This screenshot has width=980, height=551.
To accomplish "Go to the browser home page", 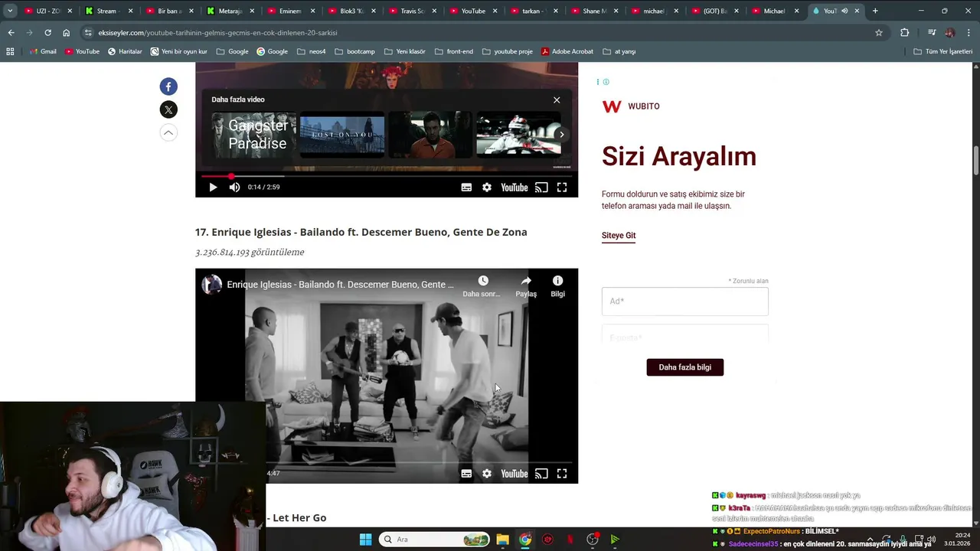I will coord(66,33).
